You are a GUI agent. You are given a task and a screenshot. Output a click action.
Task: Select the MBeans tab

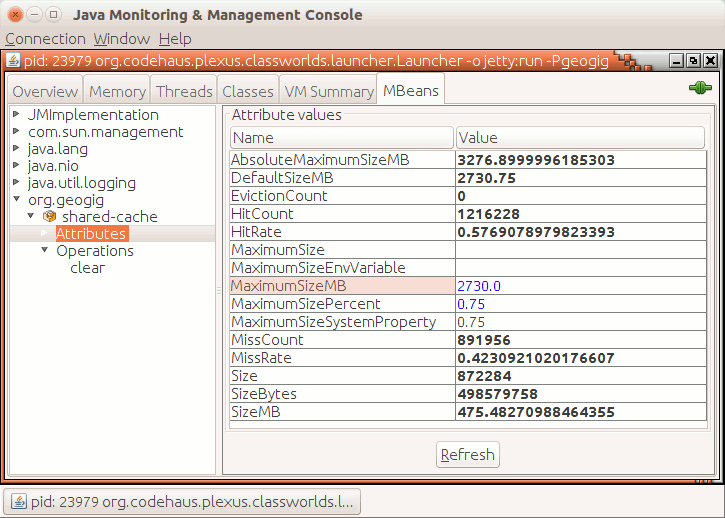pos(411,90)
